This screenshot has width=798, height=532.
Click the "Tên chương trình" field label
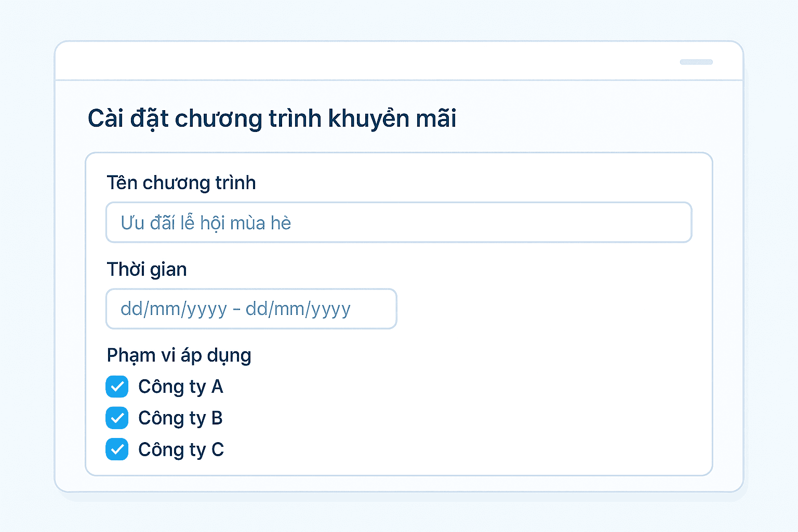tap(181, 183)
